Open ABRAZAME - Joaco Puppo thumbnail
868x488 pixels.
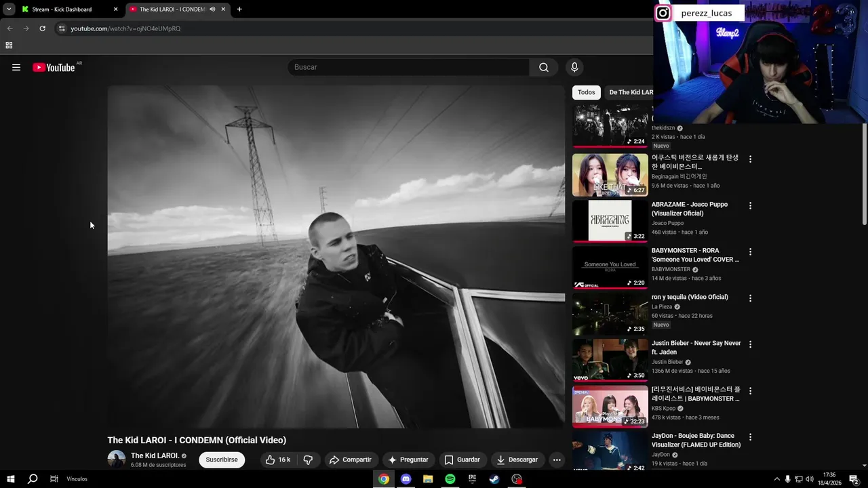610,220
